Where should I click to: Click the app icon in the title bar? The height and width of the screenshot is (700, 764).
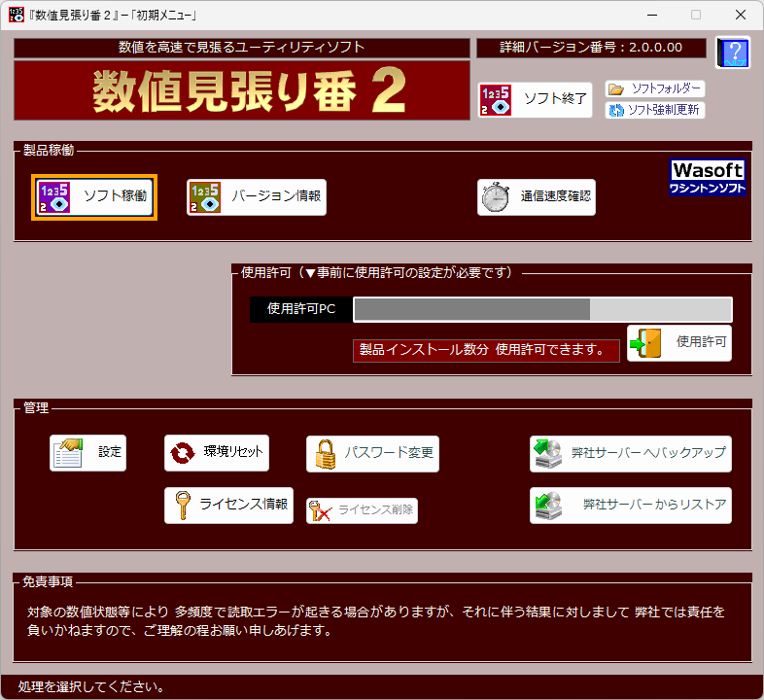coord(17,15)
